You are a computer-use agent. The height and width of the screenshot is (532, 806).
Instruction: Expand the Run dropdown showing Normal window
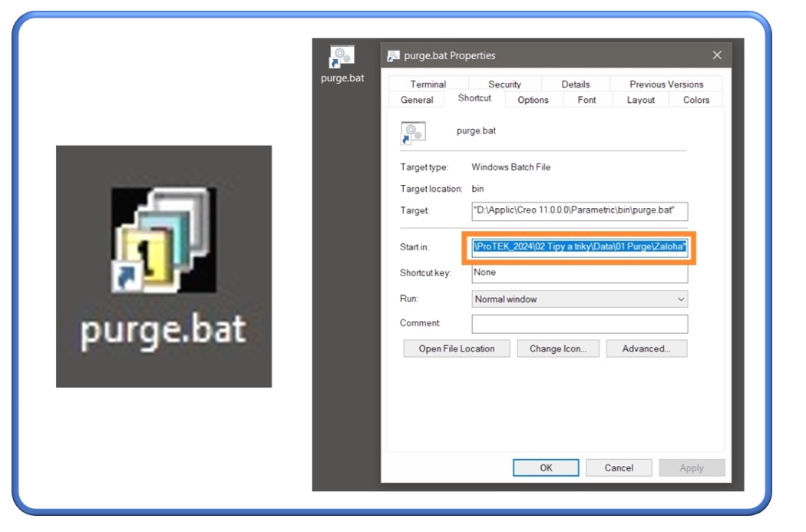[580, 299]
